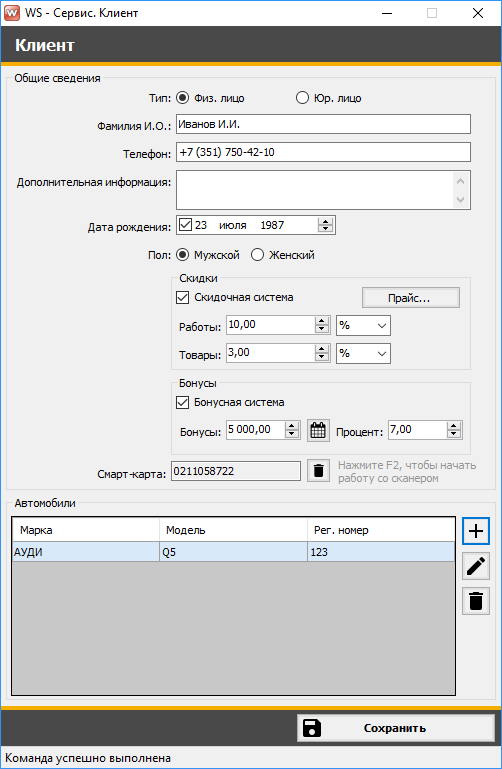Click the Модель column header
502x769 pixels.
point(233,530)
